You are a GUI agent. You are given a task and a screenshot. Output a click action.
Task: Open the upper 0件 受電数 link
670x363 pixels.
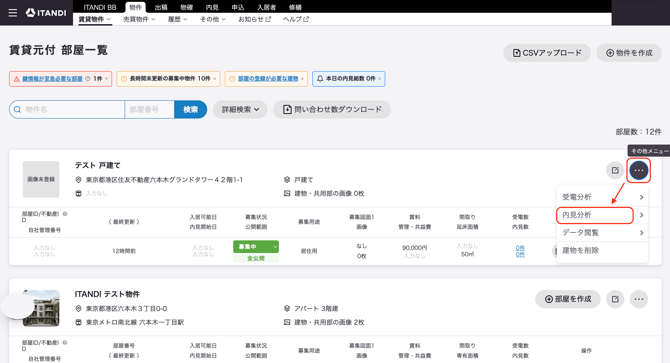point(520,248)
